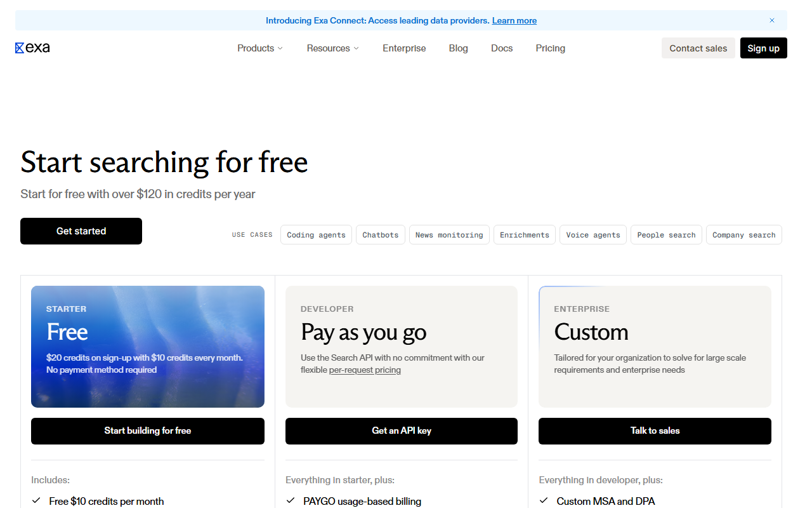Open the Docs page
The image size is (812, 508).
coord(502,48)
